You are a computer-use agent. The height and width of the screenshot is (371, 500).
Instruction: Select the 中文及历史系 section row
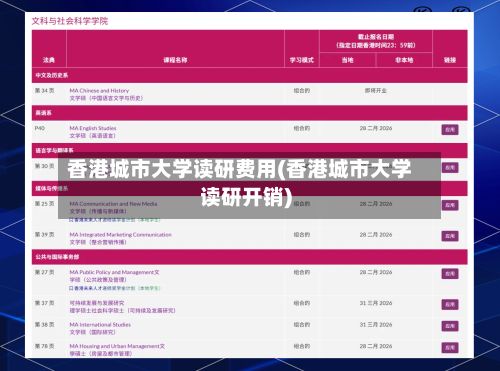pos(250,75)
